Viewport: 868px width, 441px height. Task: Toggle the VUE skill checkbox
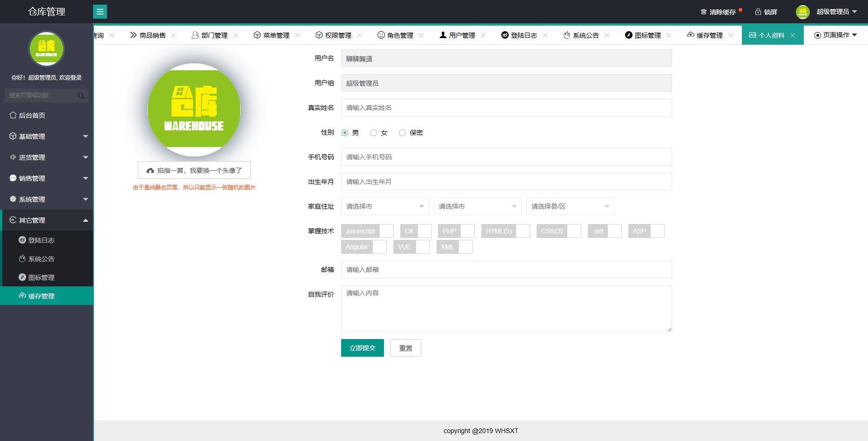[x=411, y=247]
